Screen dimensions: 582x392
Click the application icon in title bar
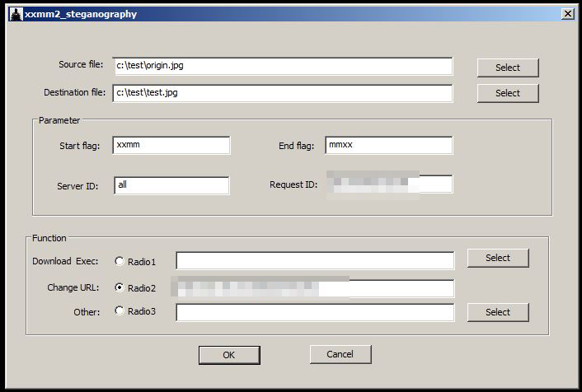click(x=15, y=14)
